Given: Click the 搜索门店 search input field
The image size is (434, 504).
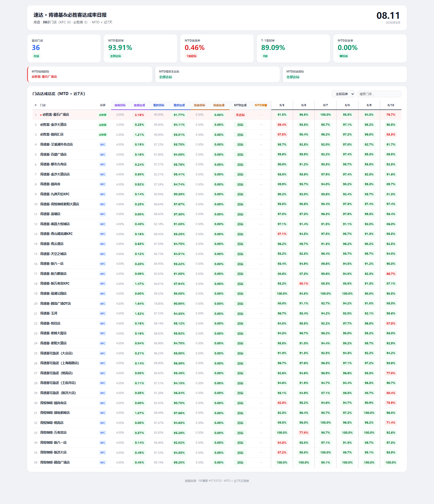Looking at the screenshot, I should click(x=379, y=94).
